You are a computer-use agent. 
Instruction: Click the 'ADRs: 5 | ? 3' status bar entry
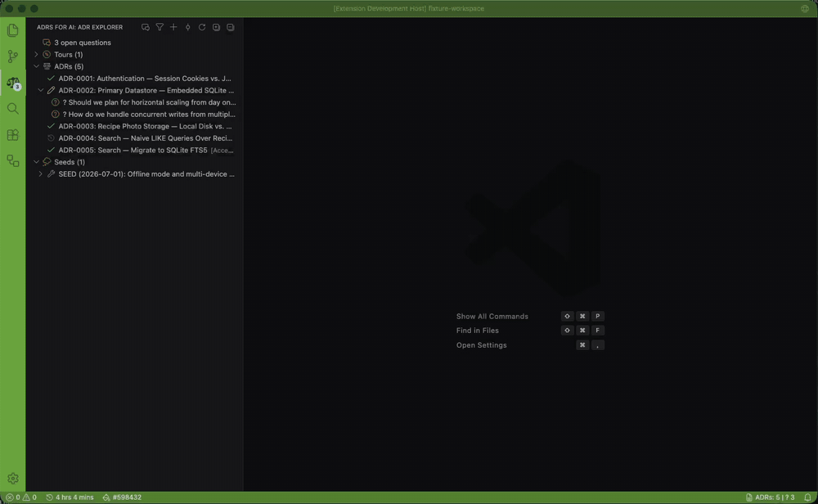[770, 497]
